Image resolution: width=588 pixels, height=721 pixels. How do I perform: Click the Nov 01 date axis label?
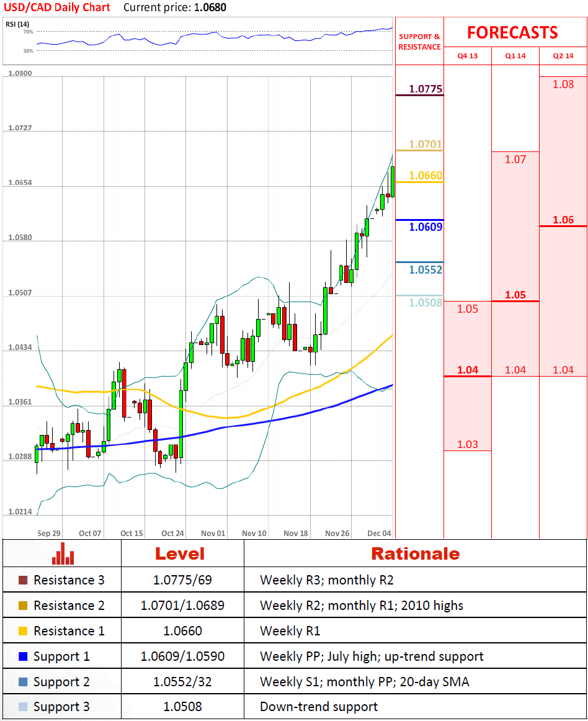(213, 534)
